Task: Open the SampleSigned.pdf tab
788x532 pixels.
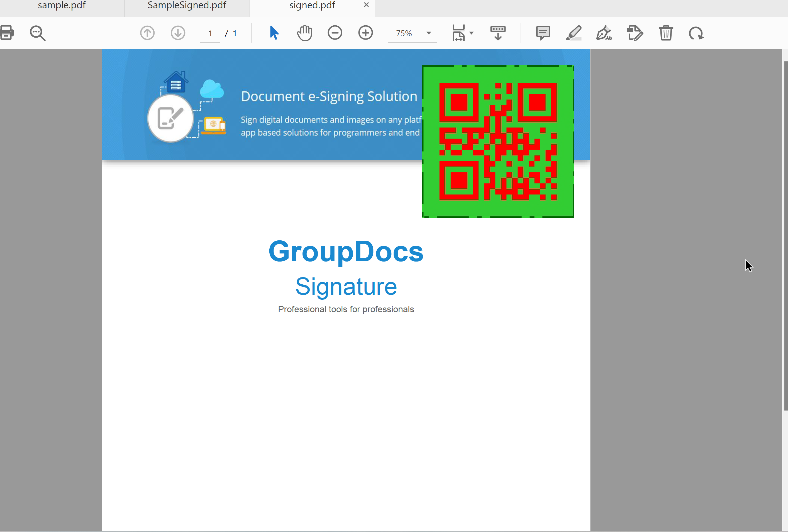Action: [x=187, y=5]
